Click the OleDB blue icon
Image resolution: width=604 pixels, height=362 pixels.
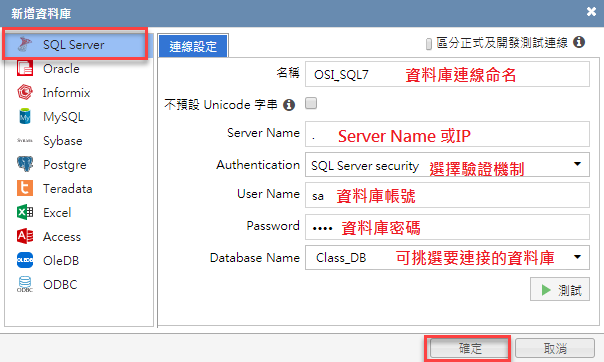point(25,260)
